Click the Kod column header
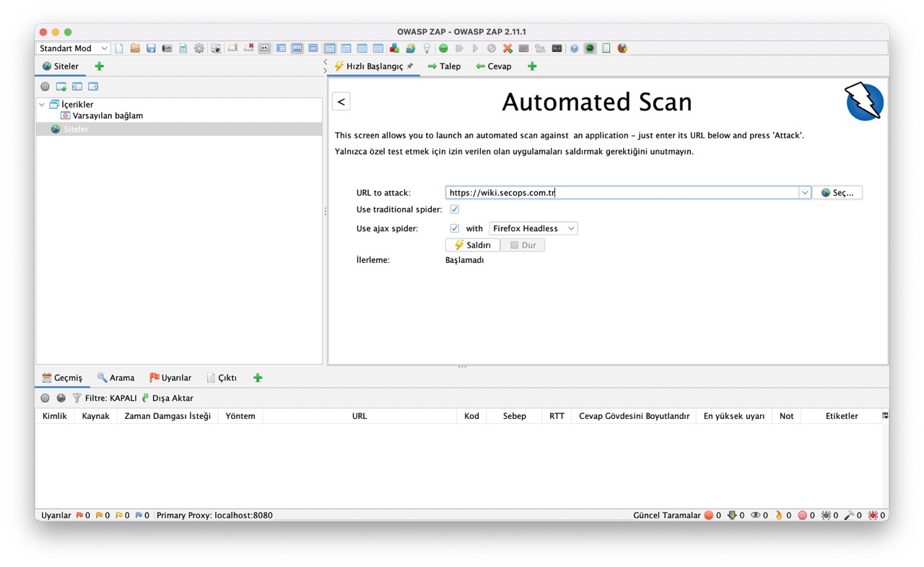 point(471,416)
